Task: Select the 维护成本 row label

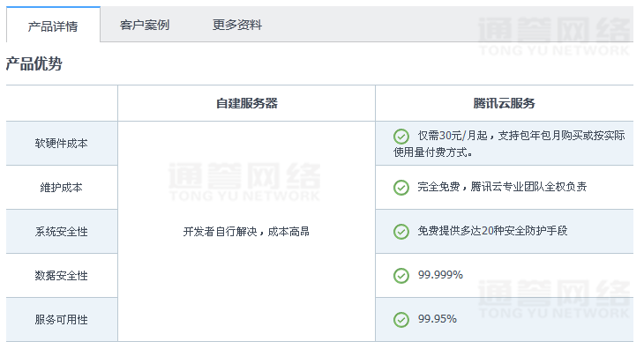Action: click(x=61, y=188)
